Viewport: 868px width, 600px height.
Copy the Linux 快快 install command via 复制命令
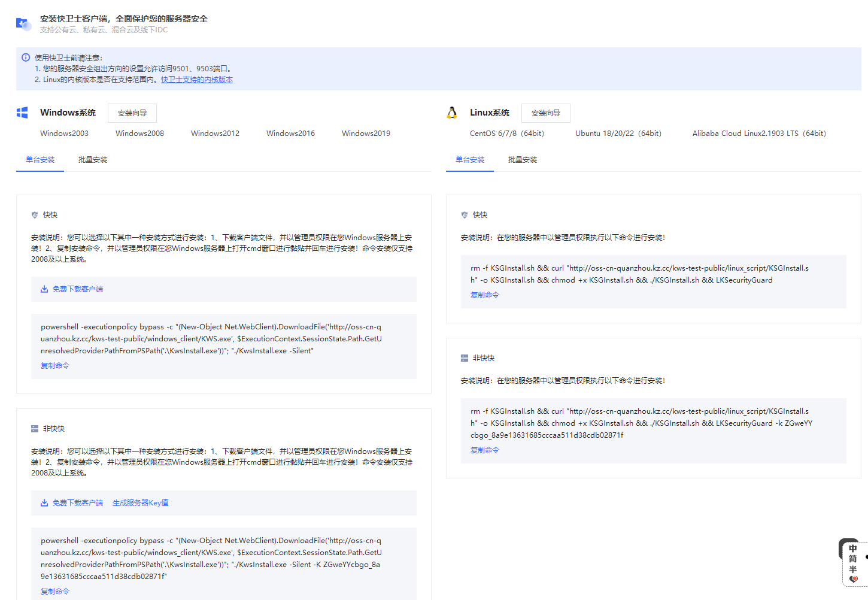click(x=484, y=295)
